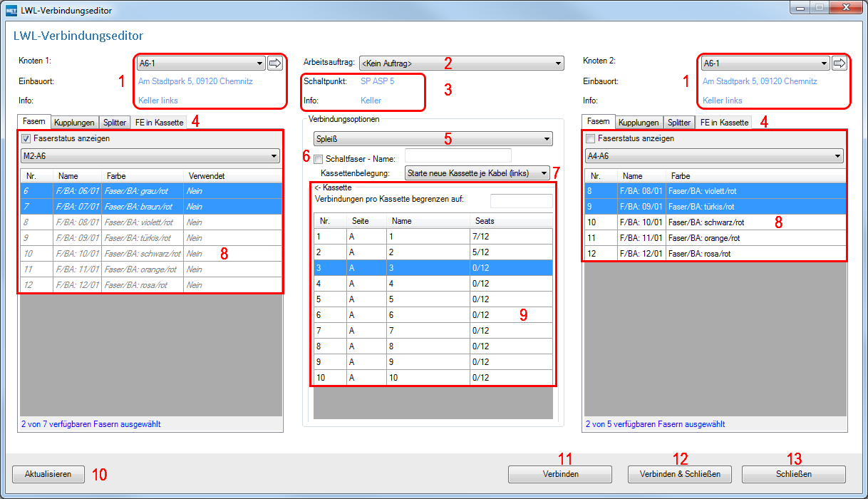Open the Knoten 2 dropdown
This screenshot has width=868, height=499.
(x=765, y=63)
